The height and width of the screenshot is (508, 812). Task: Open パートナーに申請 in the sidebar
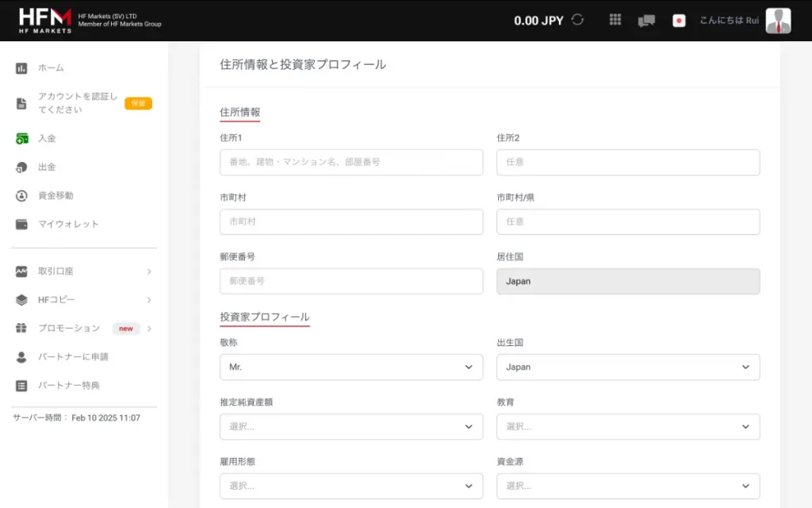[x=73, y=356]
